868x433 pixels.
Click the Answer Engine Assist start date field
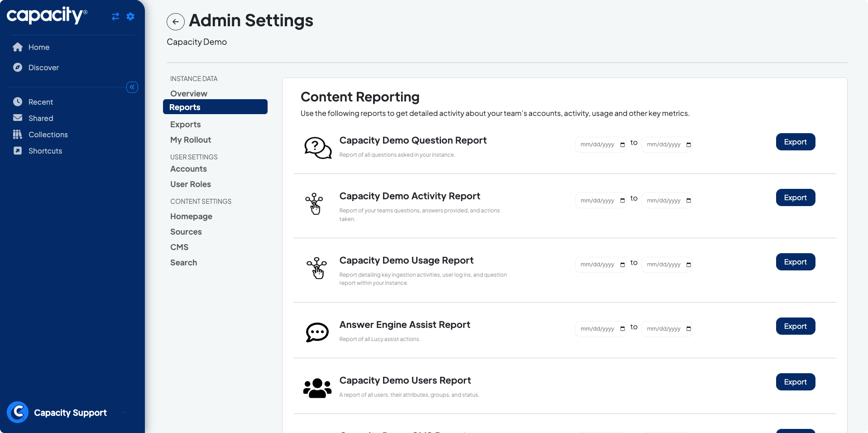tap(597, 329)
